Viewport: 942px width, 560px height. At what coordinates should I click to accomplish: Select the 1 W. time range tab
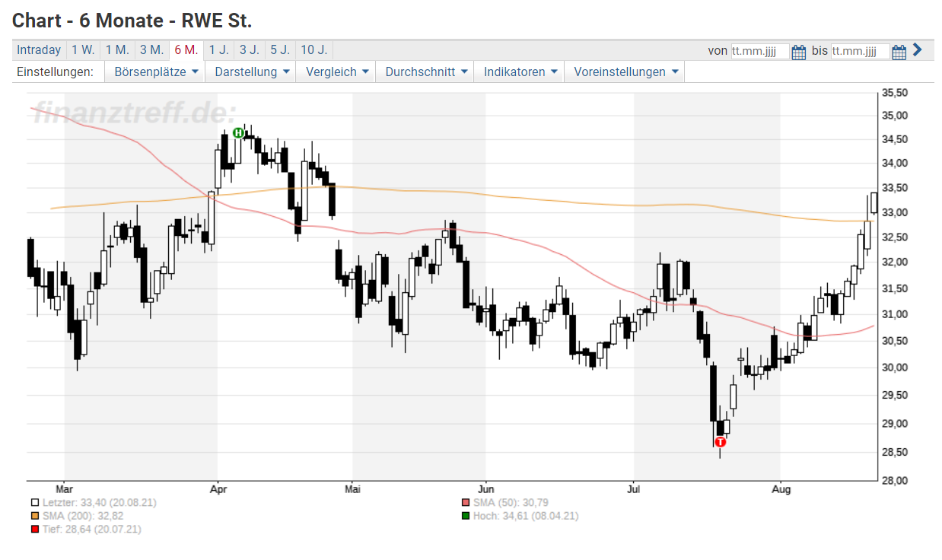pyautogui.click(x=83, y=50)
